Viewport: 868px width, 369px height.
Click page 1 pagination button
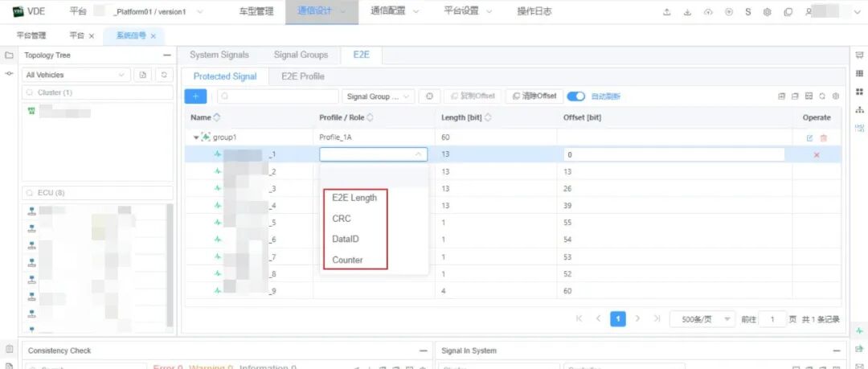click(618, 318)
